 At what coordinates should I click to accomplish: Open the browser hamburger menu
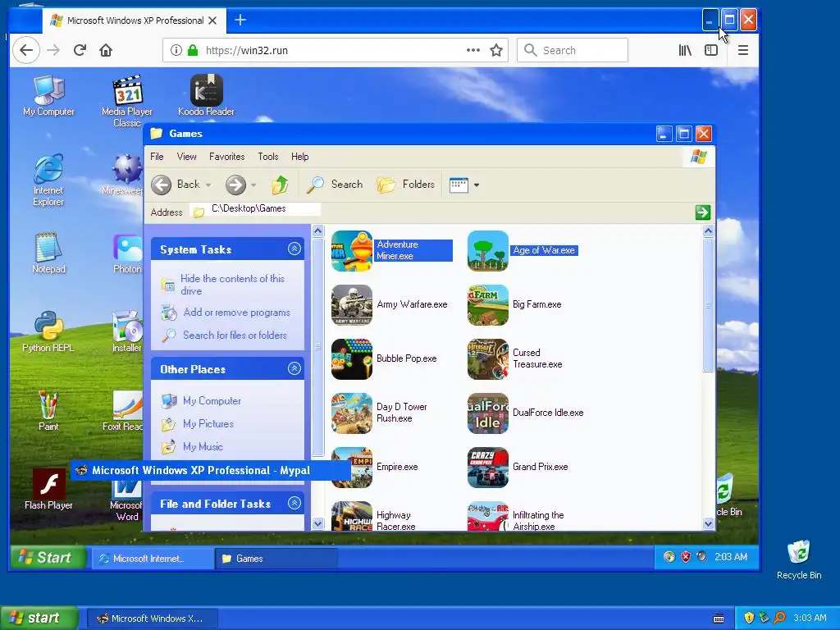(743, 50)
